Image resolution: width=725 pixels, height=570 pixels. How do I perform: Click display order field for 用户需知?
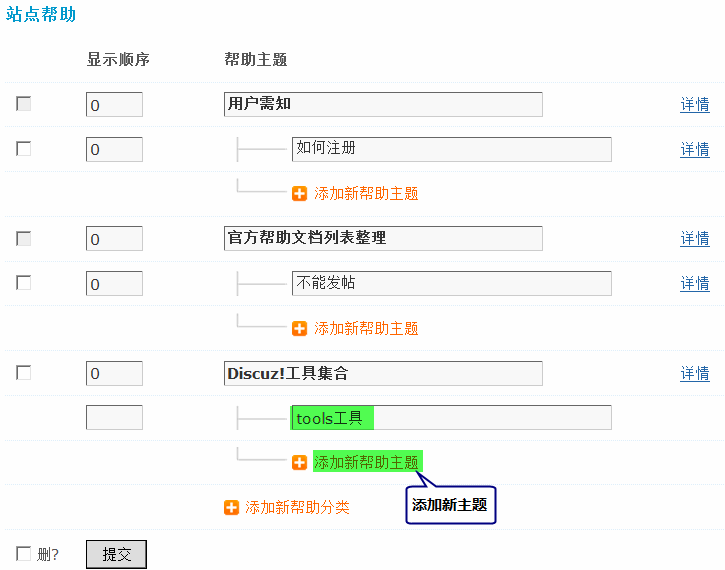point(114,105)
